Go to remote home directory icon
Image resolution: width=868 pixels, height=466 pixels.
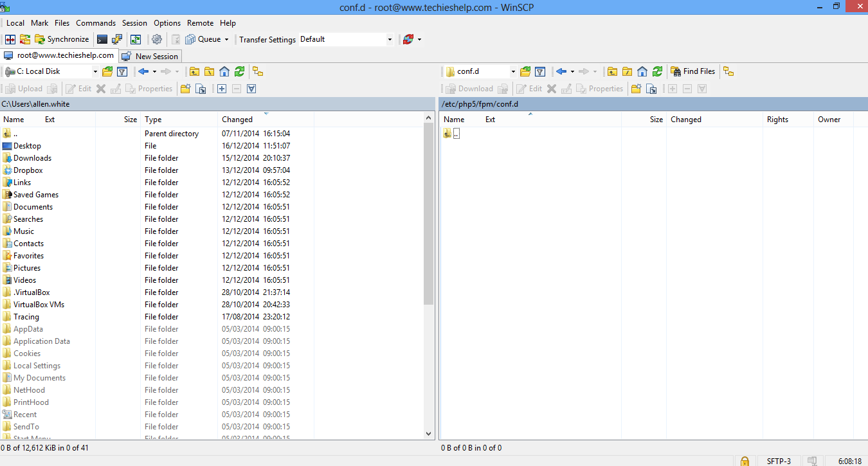tap(642, 71)
